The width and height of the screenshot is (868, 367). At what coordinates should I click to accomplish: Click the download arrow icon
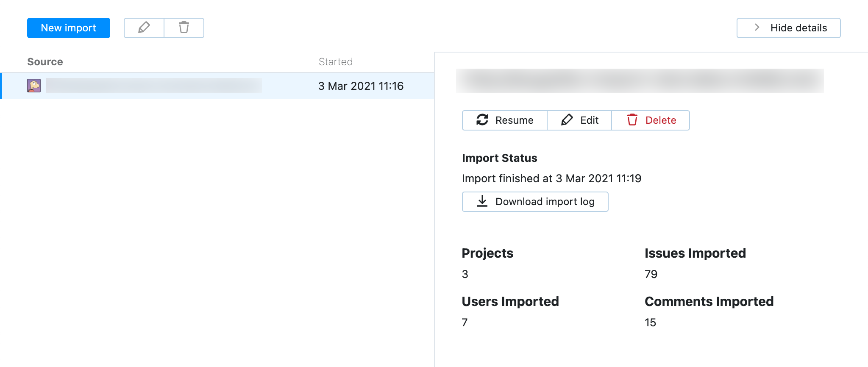(x=482, y=202)
